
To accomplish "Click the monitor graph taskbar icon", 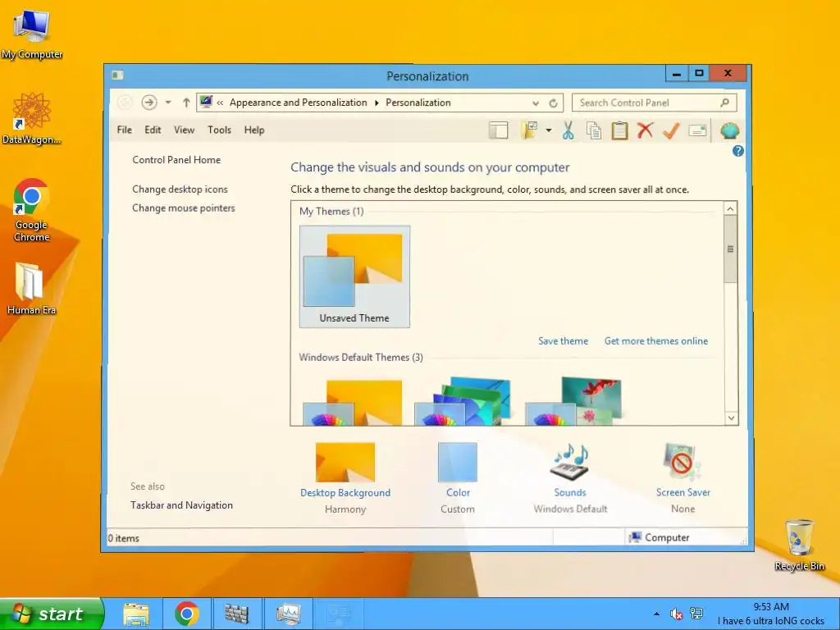I will [288, 614].
